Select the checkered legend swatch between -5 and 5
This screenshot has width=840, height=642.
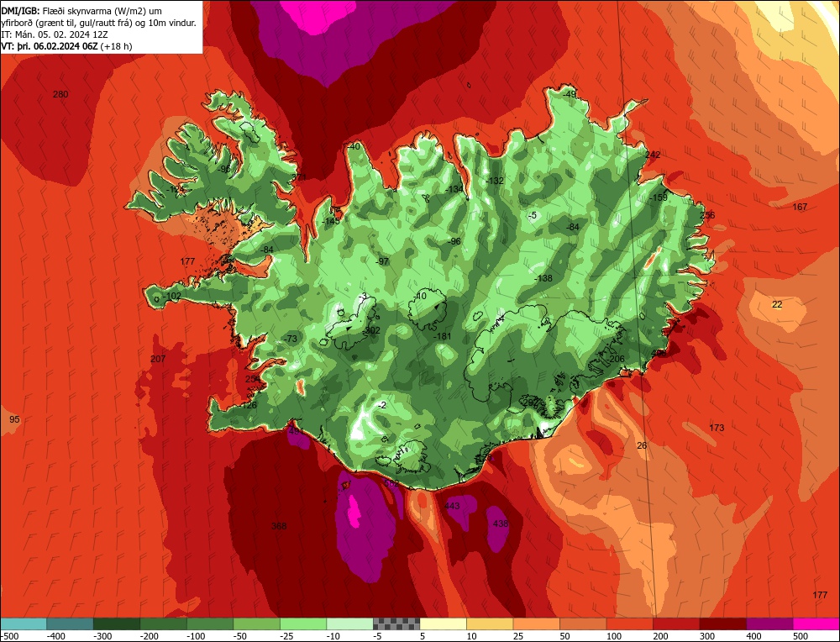click(x=396, y=624)
